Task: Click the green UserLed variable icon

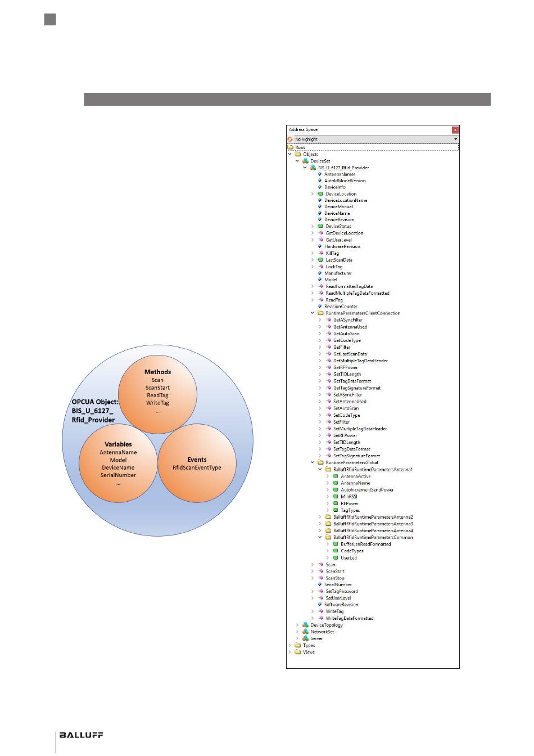Action: click(x=336, y=558)
